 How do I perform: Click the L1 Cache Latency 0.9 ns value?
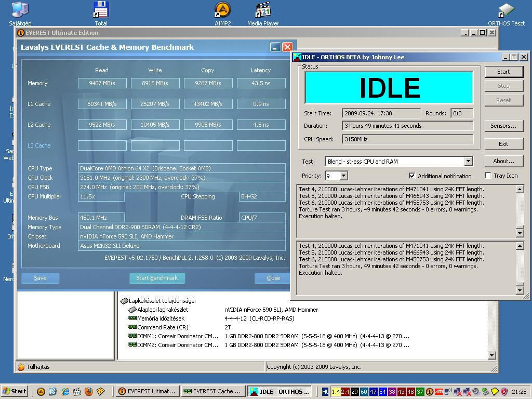pyautogui.click(x=261, y=104)
